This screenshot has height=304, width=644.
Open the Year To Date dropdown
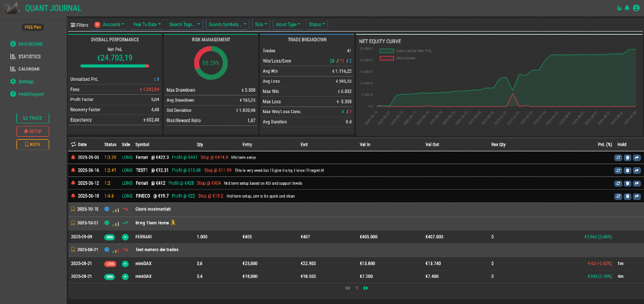(147, 24)
